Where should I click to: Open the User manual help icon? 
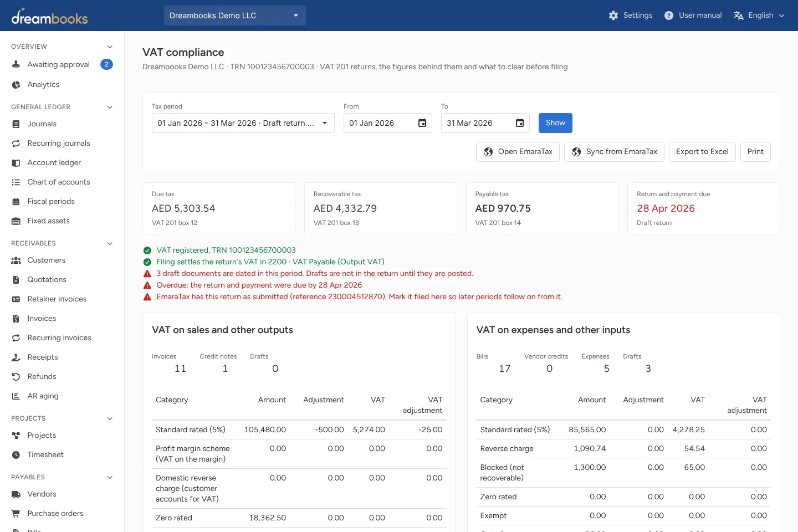coord(669,16)
